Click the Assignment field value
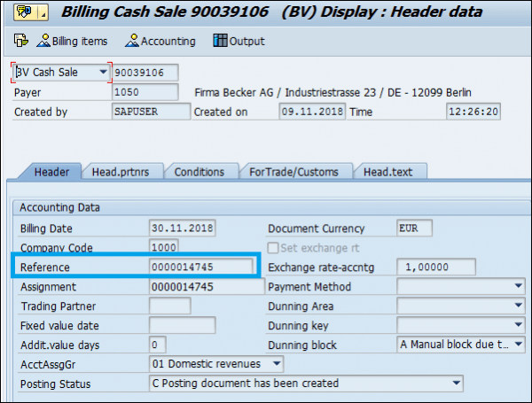 tap(207, 287)
